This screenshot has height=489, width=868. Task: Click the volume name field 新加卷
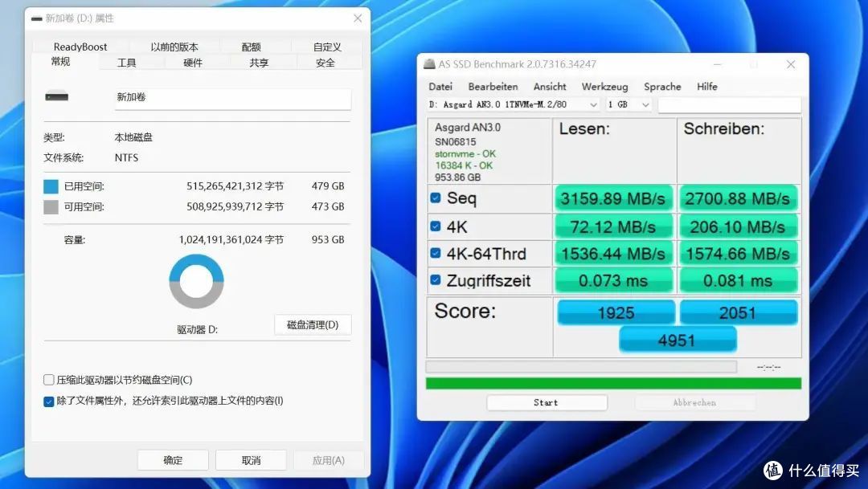click(x=233, y=98)
